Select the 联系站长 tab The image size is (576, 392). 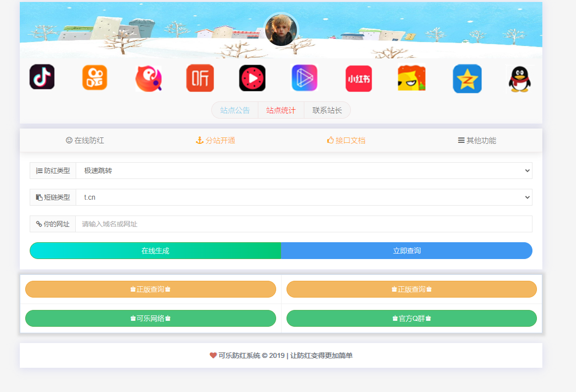click(327, 110)
